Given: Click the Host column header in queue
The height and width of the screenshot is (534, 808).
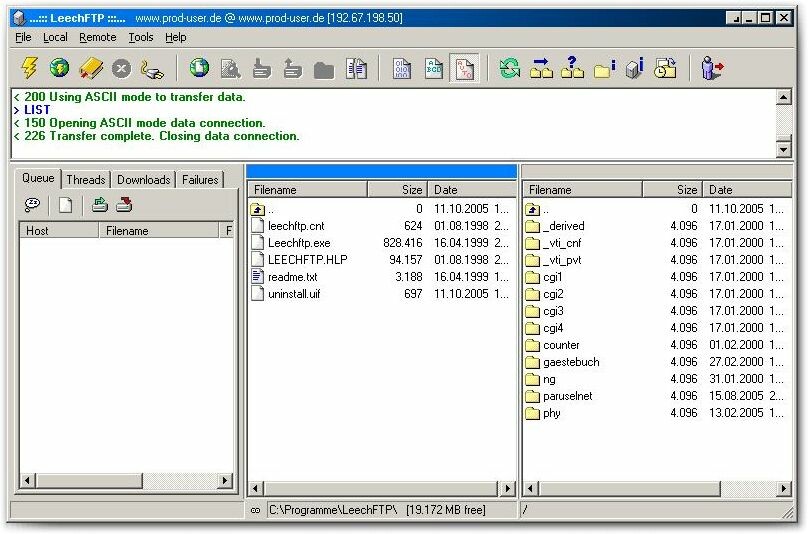Looking at the screenshot, I should click(x=59, y=230).
